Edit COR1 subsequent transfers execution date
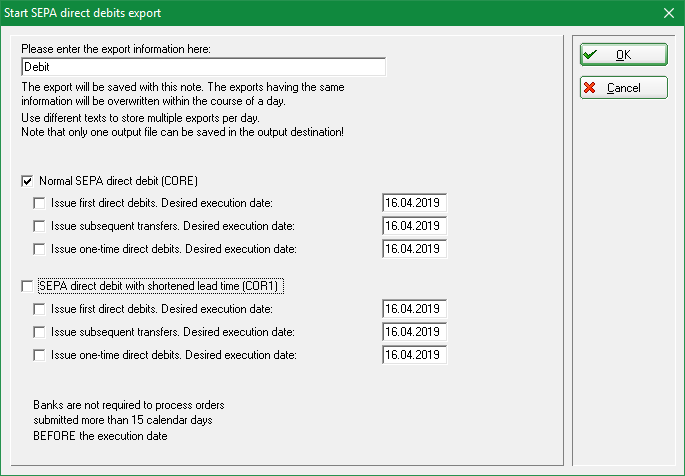This screenshot has width=685, height=476. tap(414, 332)
